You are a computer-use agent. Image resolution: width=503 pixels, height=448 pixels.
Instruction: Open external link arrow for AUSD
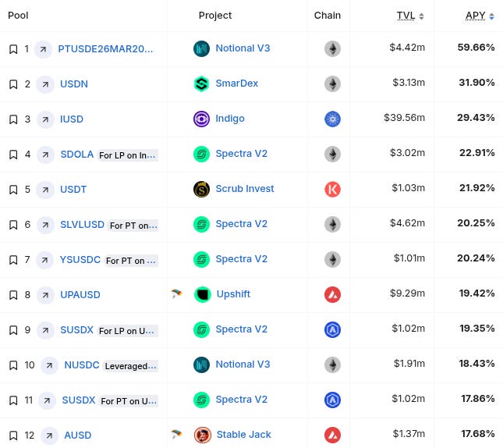(x=49, y=436)
